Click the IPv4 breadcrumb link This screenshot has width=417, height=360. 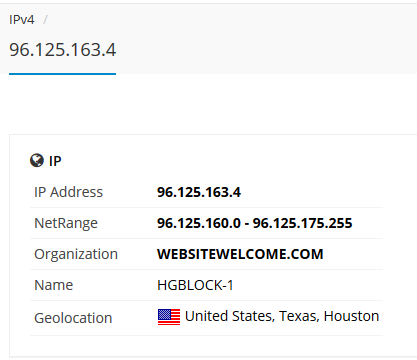pos(22,20)
